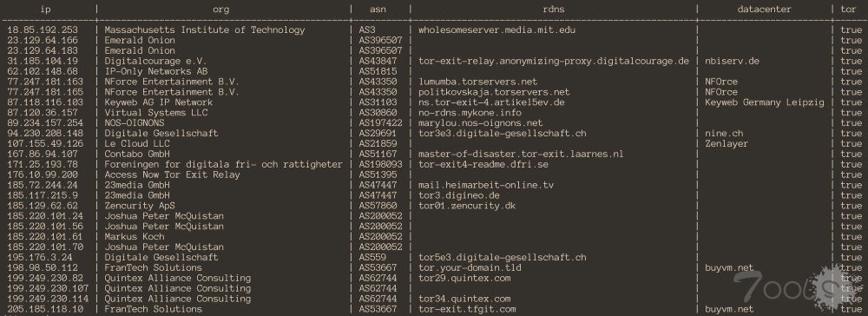The height and width of the screenshot is (316, 868).
Task: Select IP address 107.155.49.126
Action: click(45, 143)
